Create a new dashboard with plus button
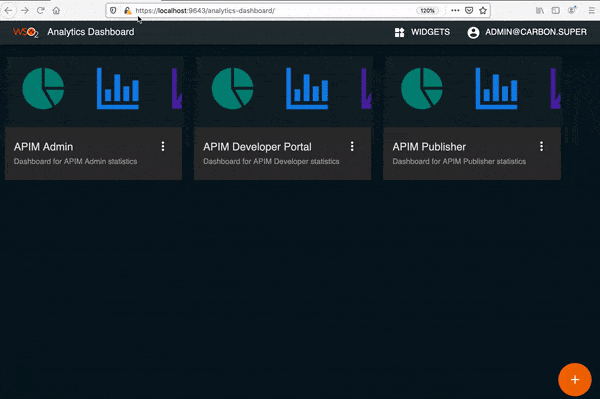The height and width of the screenshot is (399, 600). pyautogui.click(x=575, y=379)
